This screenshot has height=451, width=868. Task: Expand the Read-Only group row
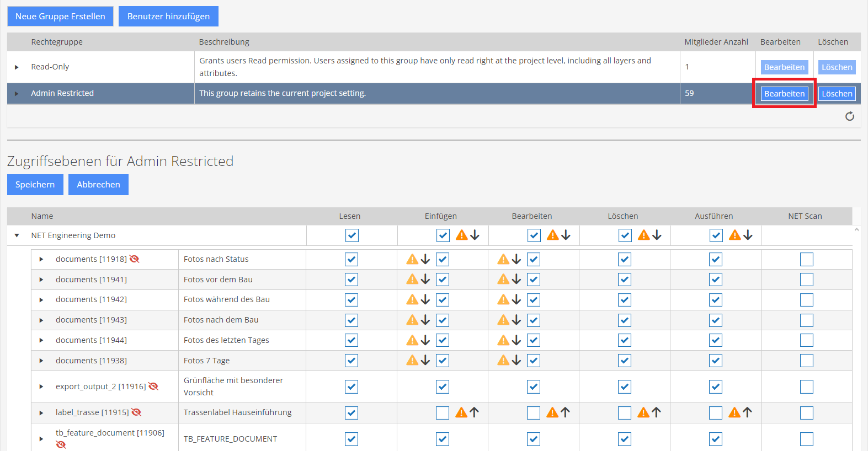coord(17,67)
